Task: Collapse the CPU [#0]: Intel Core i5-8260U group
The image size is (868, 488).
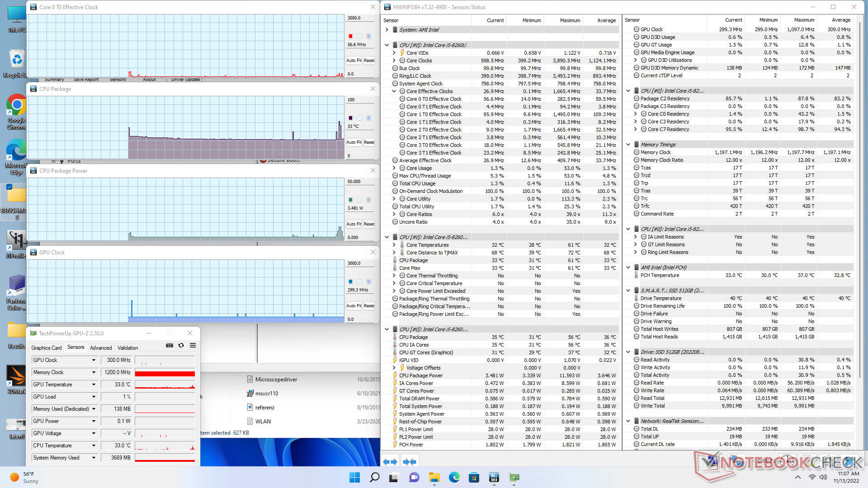Action: pyautogui.click(x=387, y=45)
